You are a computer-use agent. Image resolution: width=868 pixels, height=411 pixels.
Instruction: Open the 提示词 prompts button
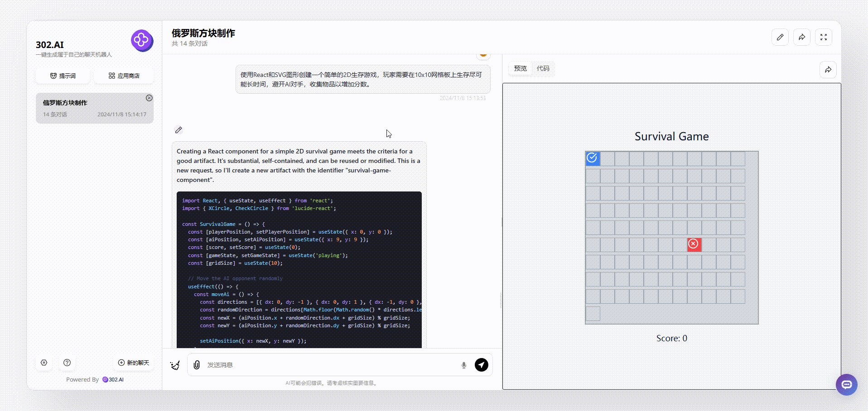[63, 76]
